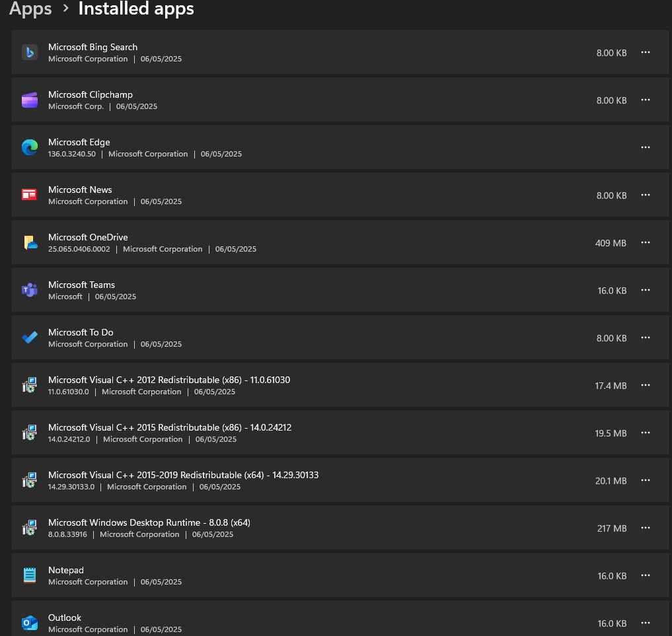Click the Microsoft Edge app icon

tap(30, 147)
